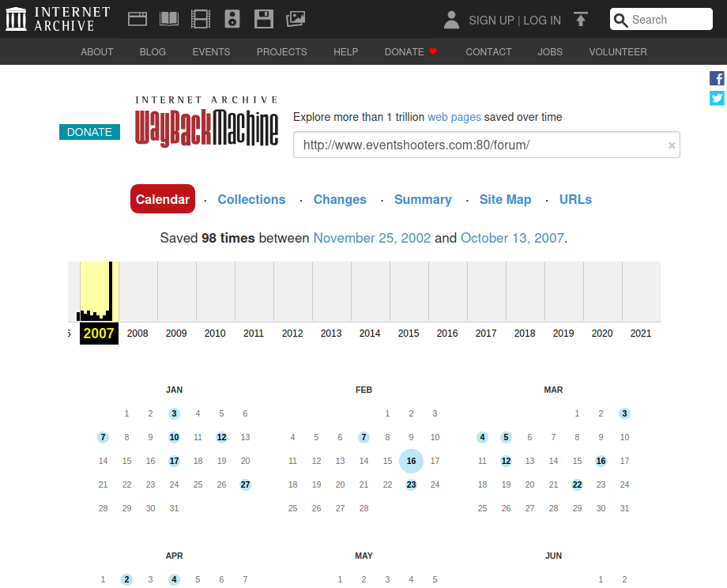This screenshot has height=588, width=727.
Task: Open the Texts book icon
Action: click(169, 20)
